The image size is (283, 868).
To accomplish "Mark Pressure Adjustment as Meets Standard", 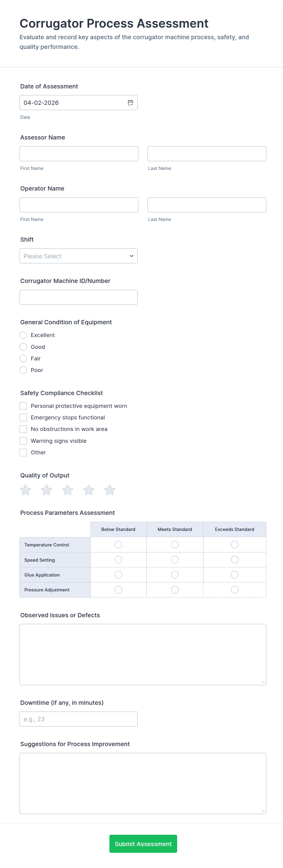I will click(174, 590).
